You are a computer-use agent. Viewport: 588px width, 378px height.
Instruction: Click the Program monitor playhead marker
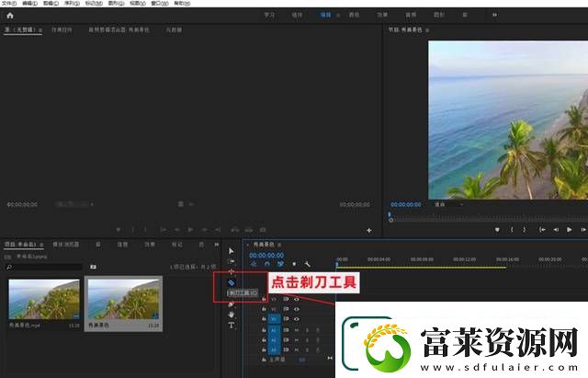[x=390, y=214]
